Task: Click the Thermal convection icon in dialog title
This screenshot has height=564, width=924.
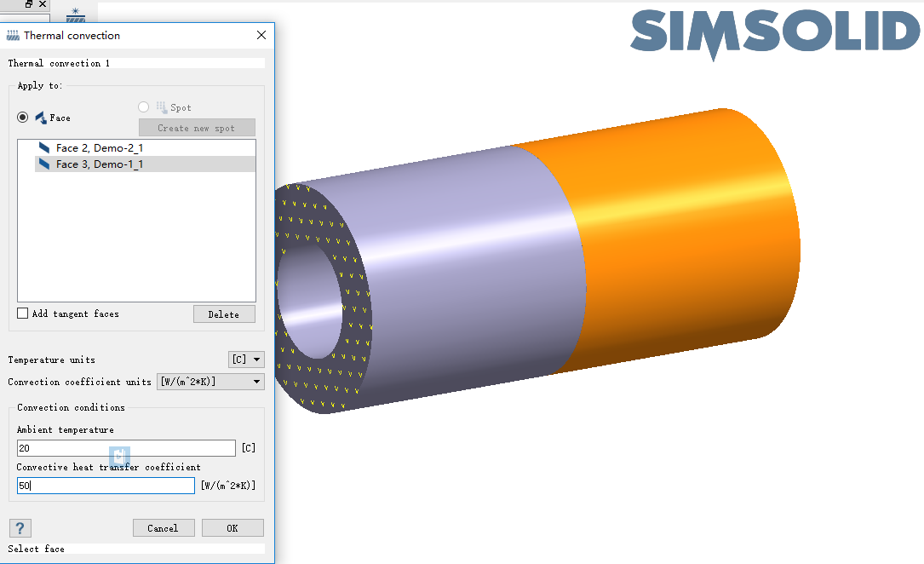Action: coord(14,35)
